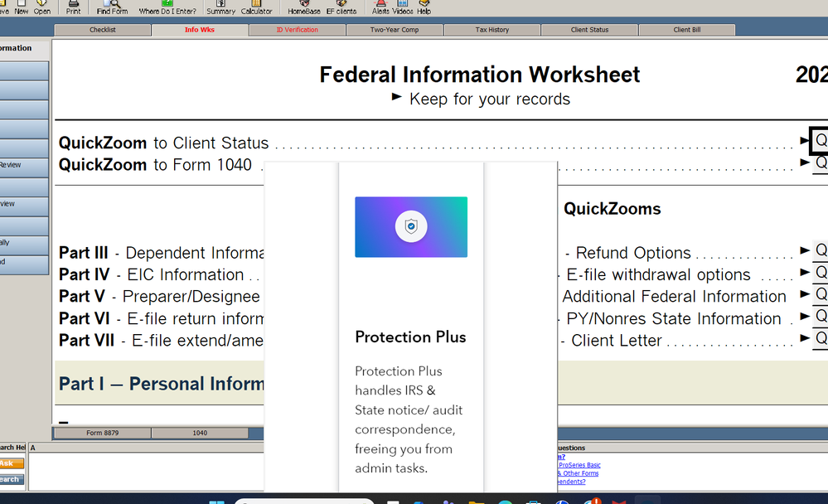Open the Summary view
Viewport: 828px width, 504px height.
(x=220, y=7)
